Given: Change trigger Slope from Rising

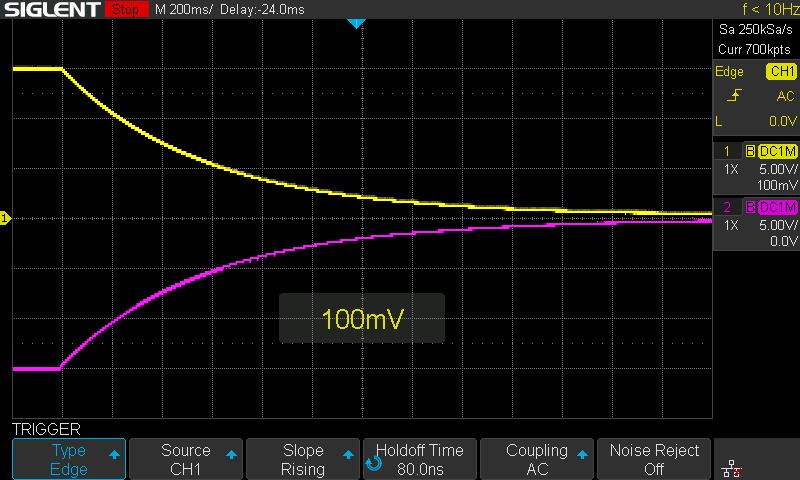Looking at the screenshot, I should click(x=303, y=459).
